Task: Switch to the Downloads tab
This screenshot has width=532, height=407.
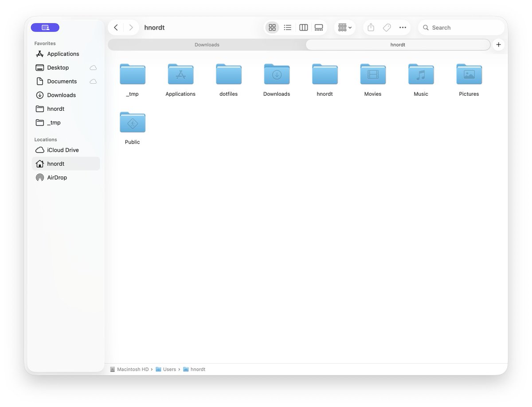Action: 207,45
